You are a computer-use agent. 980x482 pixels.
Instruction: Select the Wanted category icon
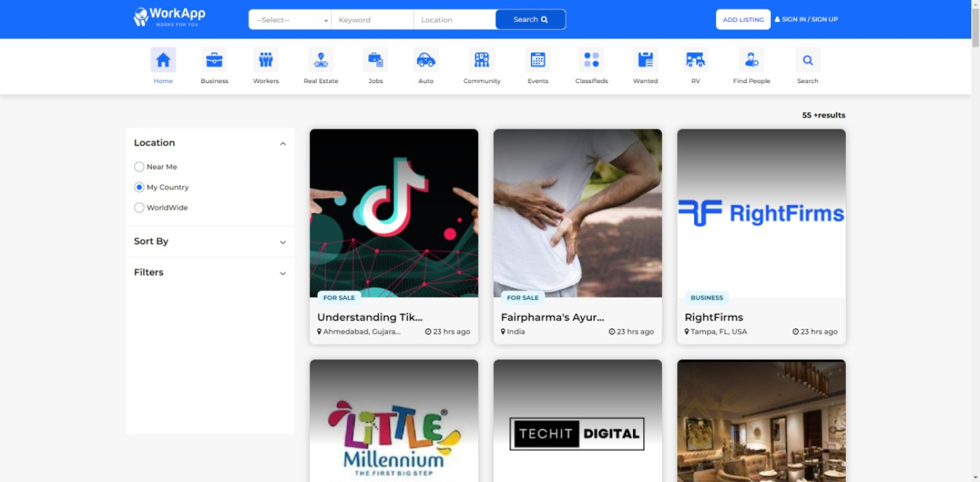(645, 60)
